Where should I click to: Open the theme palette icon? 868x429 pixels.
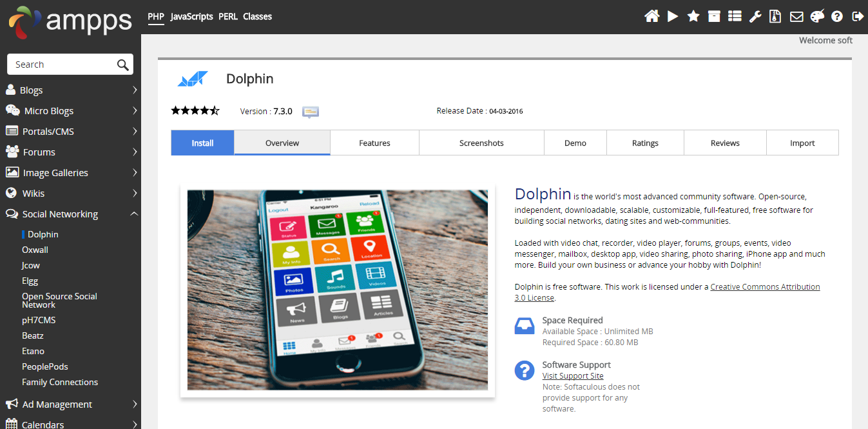[817, 16]
